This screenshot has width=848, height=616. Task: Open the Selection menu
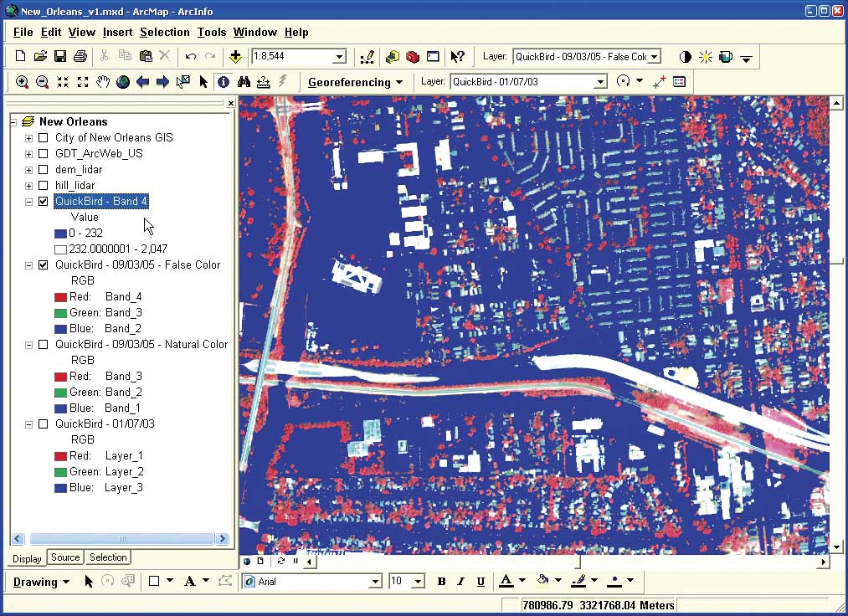tap(164, 32)
